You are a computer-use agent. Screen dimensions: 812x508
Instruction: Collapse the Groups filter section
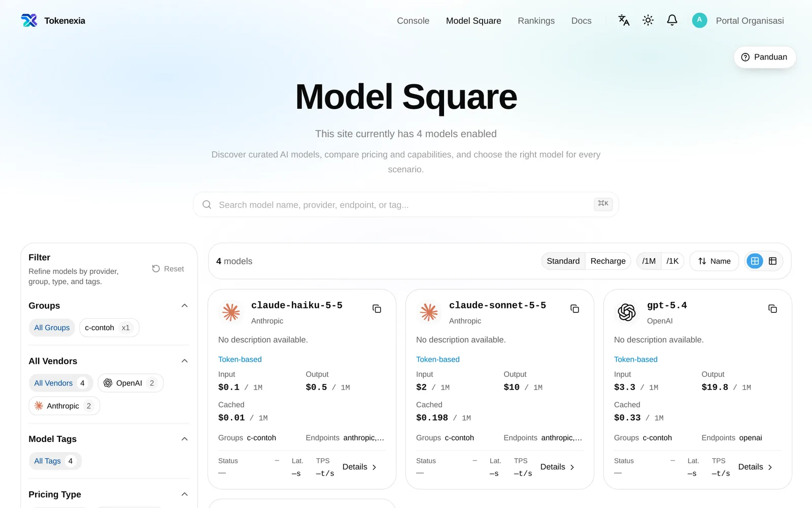point(185,306)
